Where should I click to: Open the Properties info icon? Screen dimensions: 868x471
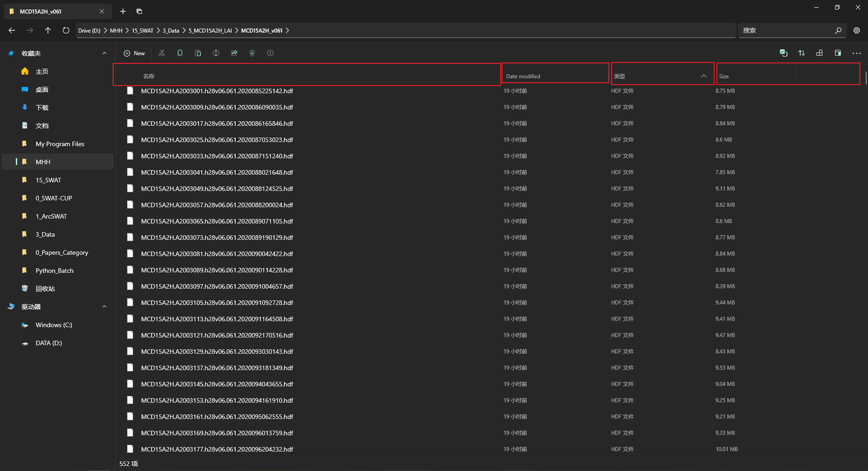pyautogui.click(x=270, y=53)
